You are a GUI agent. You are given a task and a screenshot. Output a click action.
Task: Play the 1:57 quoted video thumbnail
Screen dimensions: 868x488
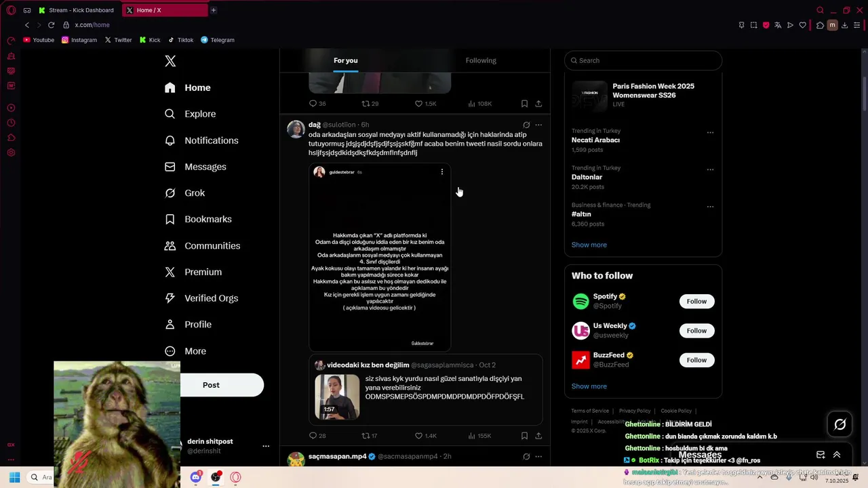(337, 397)
